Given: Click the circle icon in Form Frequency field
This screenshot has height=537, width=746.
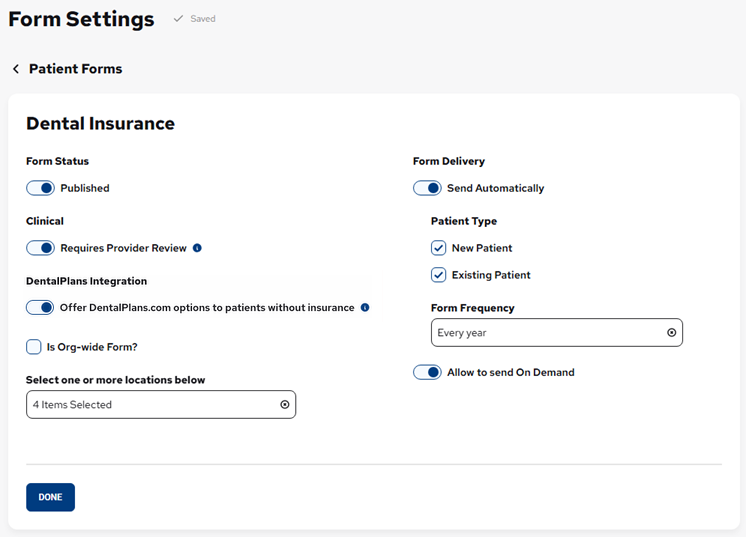Looking at the screenshot, I should (x=671, y=333).
